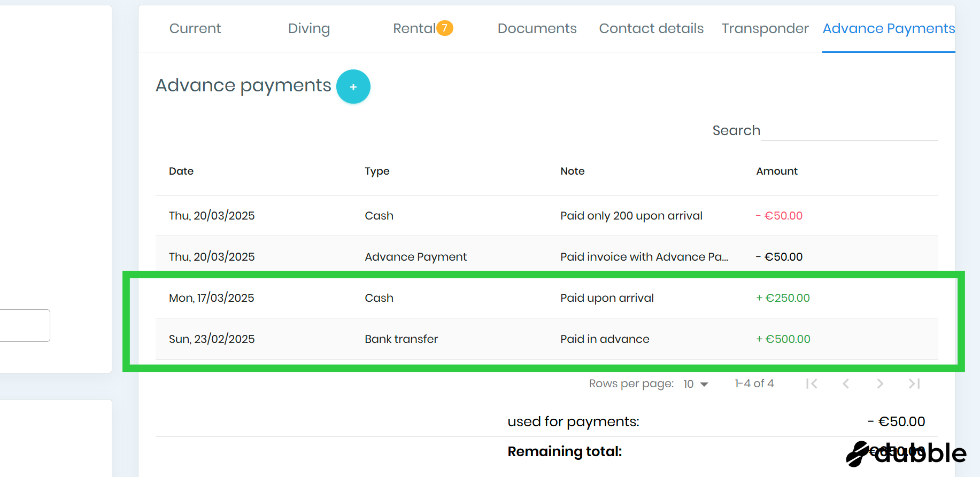Jump to last page of results

click(914, 384)
